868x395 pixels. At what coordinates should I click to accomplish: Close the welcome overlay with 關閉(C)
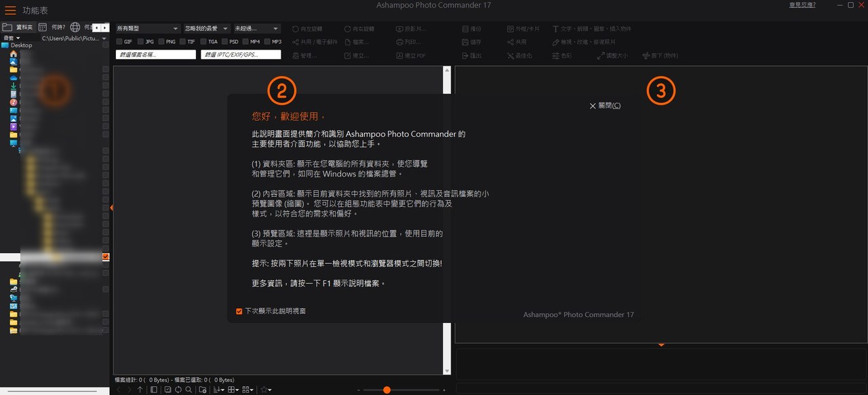[x=605, y=105]
